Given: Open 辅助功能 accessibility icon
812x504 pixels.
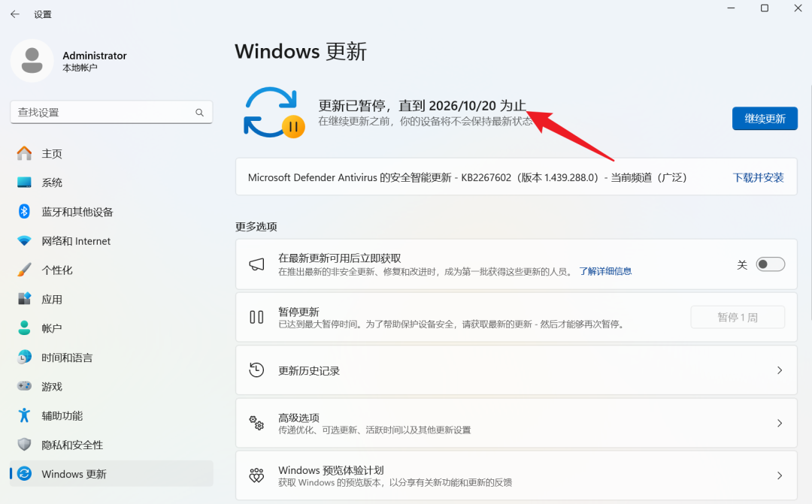Looking at the screenshot, I should pyautogui.click(x=25, y=415).
